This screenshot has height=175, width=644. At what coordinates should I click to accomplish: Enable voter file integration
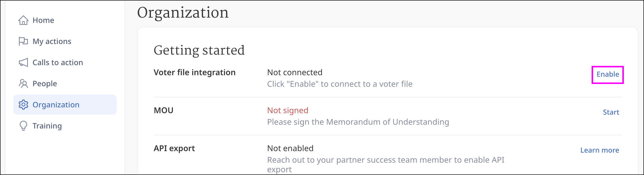[x=607, y=74]
